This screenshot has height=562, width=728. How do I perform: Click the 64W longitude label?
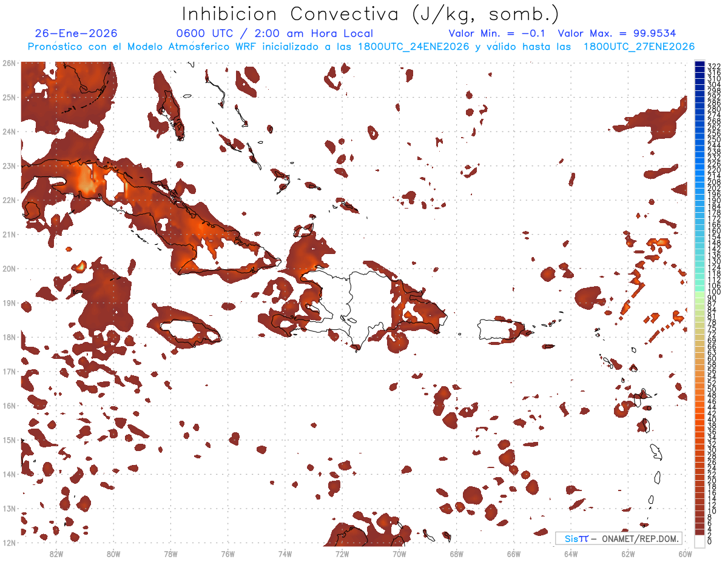571,553
